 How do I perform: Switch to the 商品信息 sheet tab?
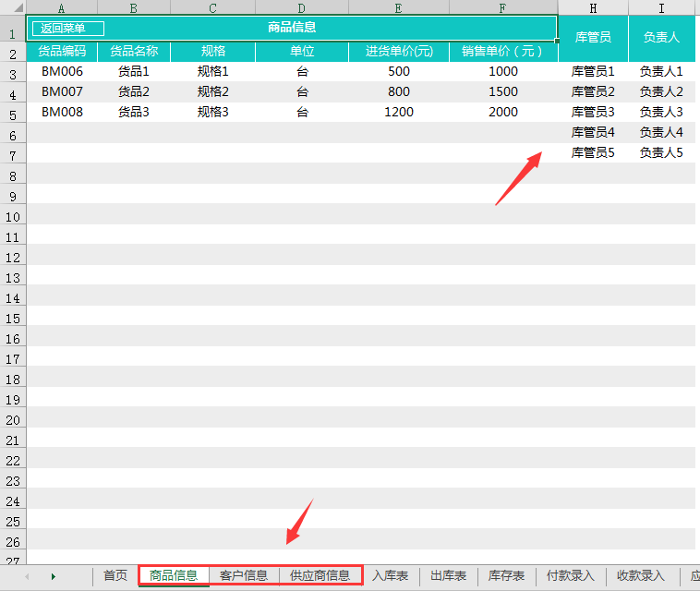coord(174,575)
